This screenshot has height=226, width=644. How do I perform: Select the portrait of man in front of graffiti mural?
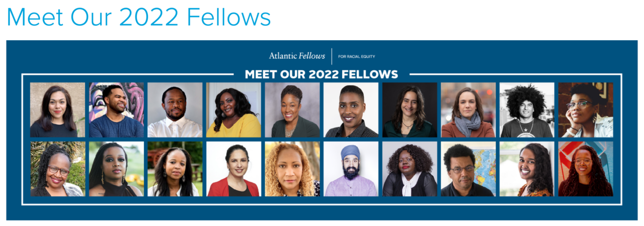[116, 110]
